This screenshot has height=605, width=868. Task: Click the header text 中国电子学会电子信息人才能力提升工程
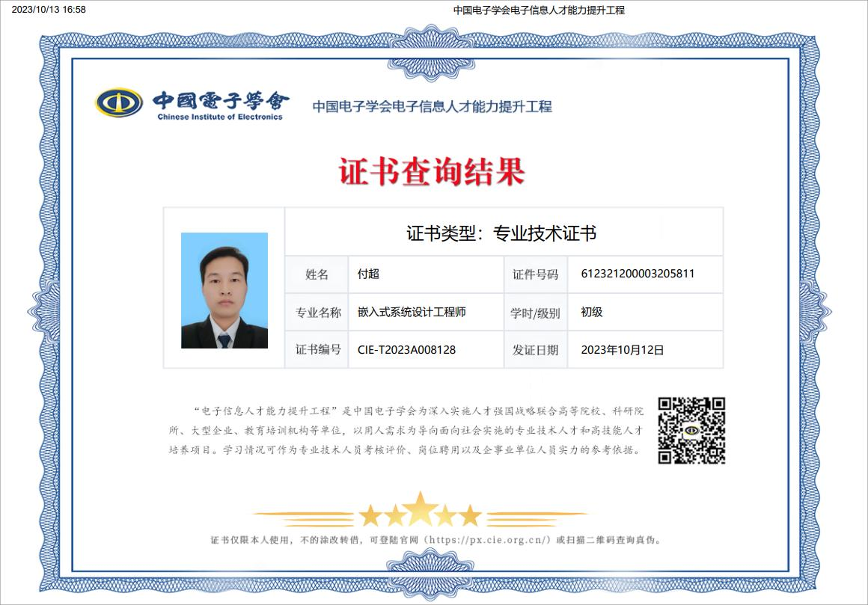tap(433, 106)
